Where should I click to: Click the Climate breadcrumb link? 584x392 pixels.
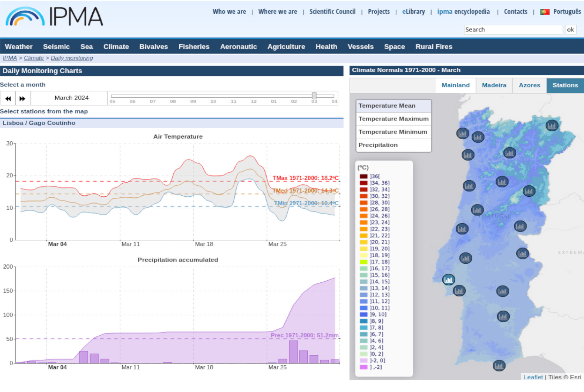click(34, 58)
